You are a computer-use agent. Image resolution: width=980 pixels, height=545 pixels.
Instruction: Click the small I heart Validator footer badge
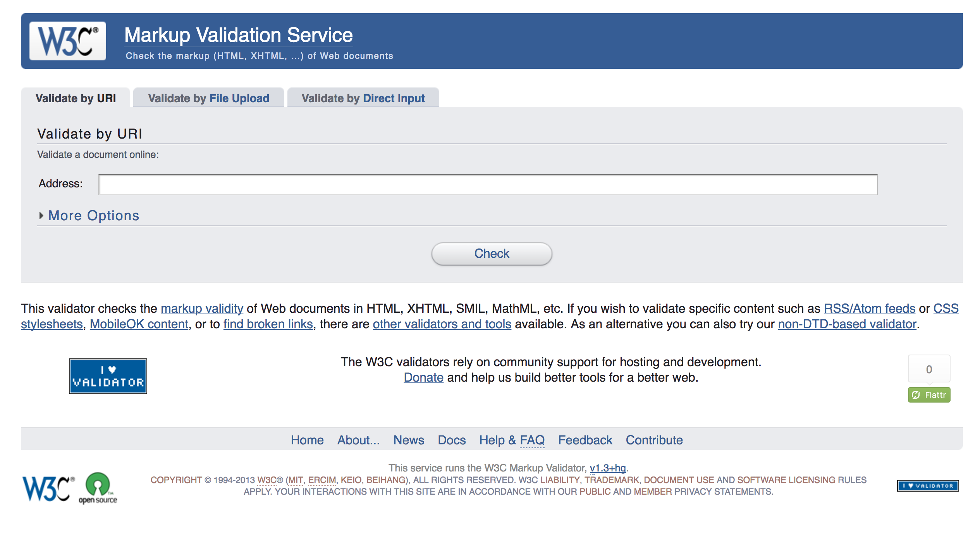tap(928, 485)
